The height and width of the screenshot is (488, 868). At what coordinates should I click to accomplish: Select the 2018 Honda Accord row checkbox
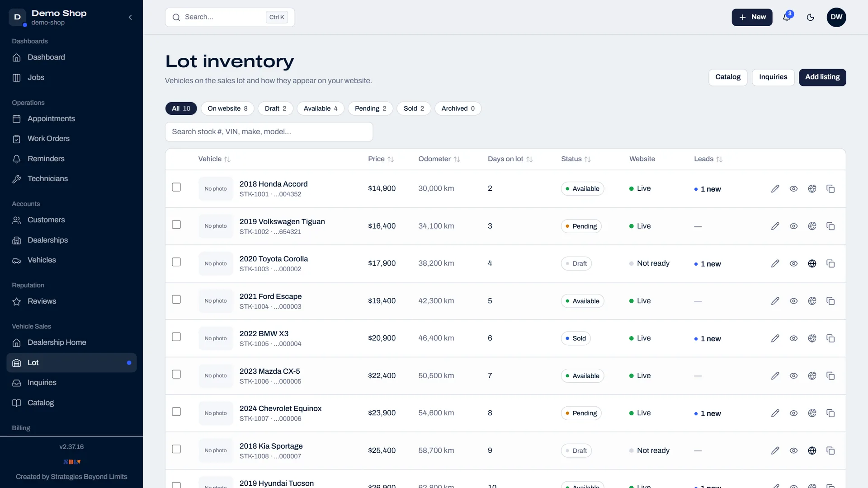(176, 187)
